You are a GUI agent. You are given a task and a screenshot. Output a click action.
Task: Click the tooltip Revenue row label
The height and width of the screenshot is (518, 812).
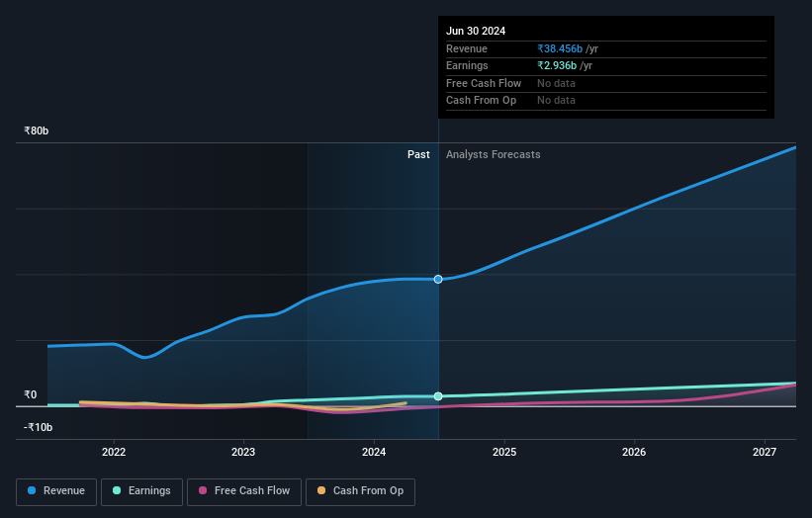[467, 48]
